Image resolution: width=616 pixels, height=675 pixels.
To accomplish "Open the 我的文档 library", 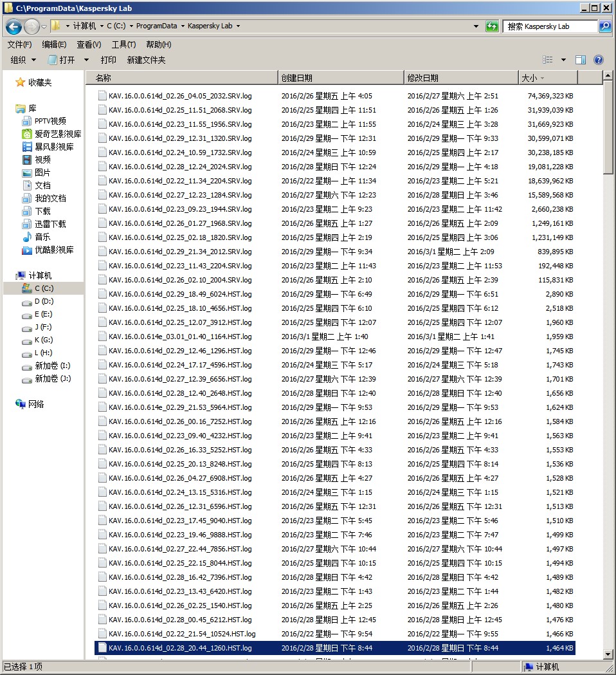I will [44, 198].
